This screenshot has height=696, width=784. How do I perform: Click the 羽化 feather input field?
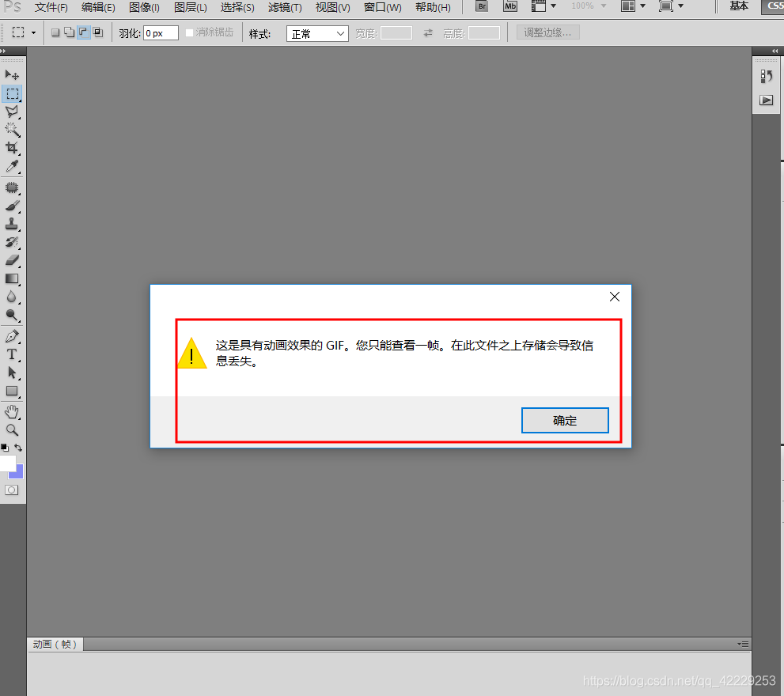[161, 33]
